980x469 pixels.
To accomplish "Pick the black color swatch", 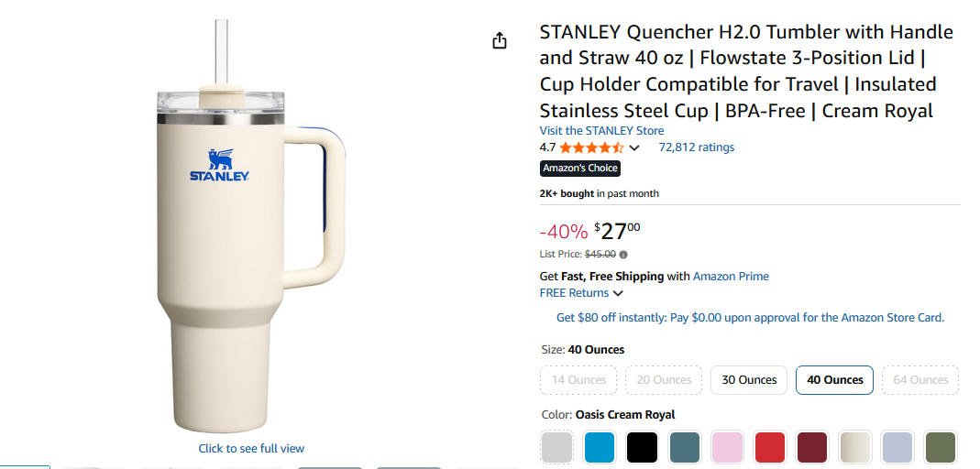I will pos(643,447).
